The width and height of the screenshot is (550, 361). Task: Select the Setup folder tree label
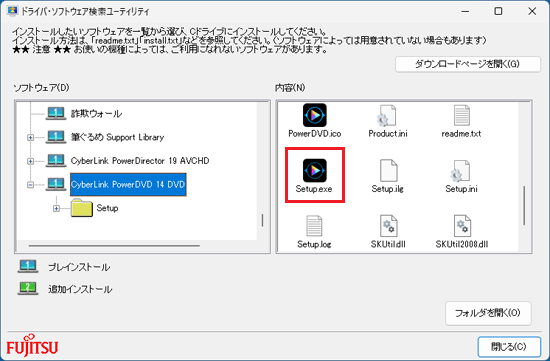[x=107, y=208]
